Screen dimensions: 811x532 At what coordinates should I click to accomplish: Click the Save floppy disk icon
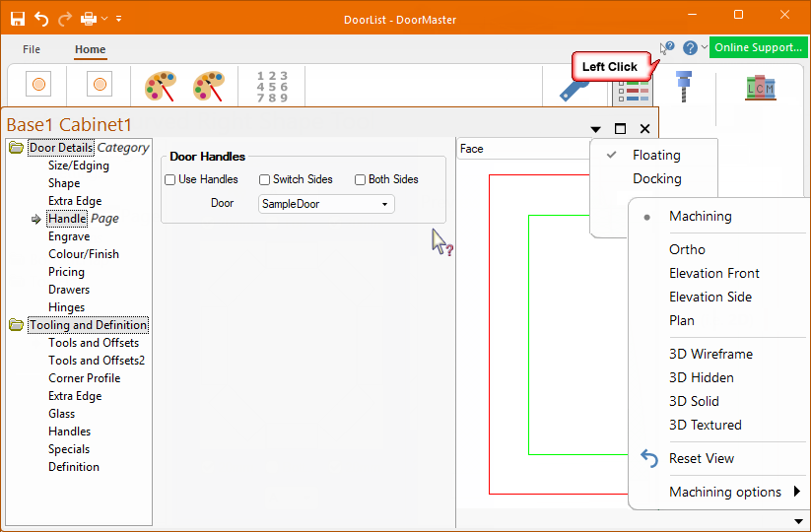pyautogui.click(x=18, y=19)
